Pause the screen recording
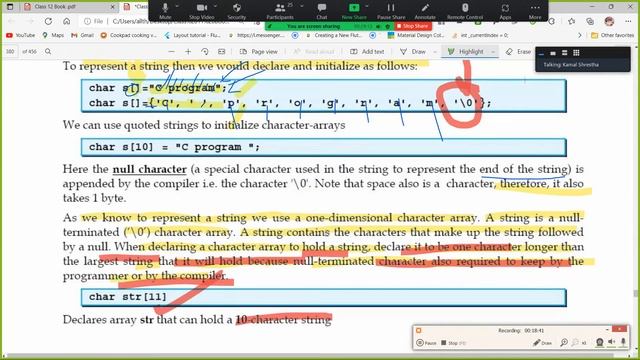 (426, 343)
